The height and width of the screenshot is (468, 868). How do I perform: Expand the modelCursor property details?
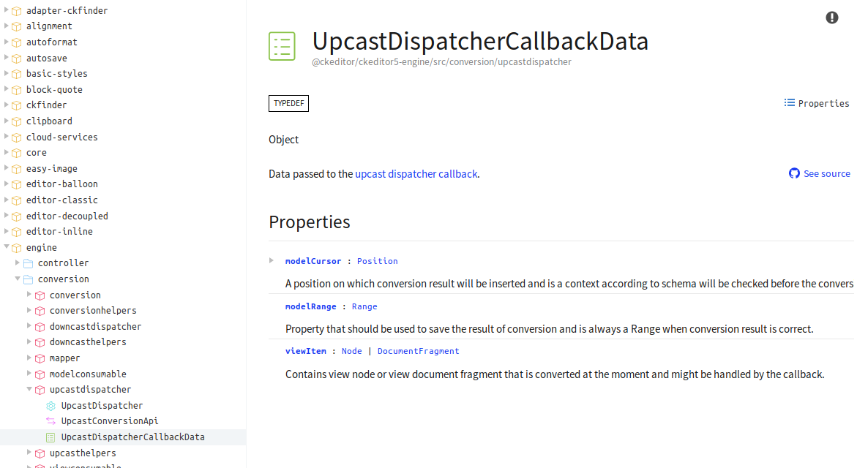[271, 260]
